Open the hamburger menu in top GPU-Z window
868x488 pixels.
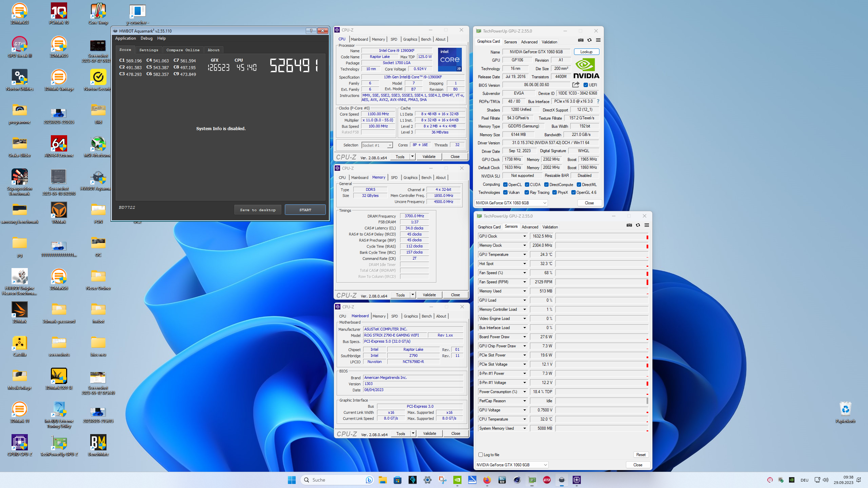click(x=598, y=40)
